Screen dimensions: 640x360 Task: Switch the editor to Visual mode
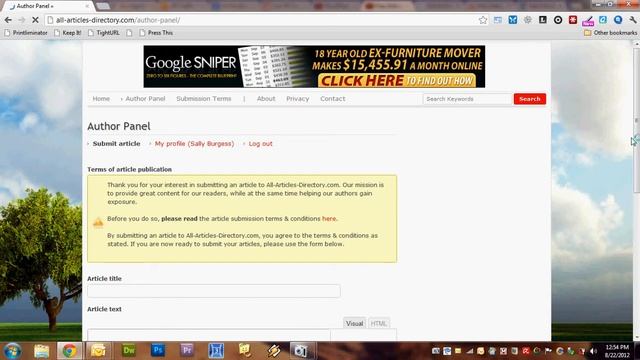point(354,323)
